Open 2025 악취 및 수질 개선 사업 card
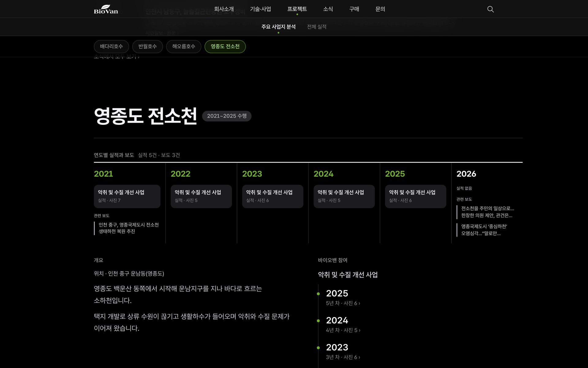The height and width of the screenshot is (368, 588). [x=416, y=196]
